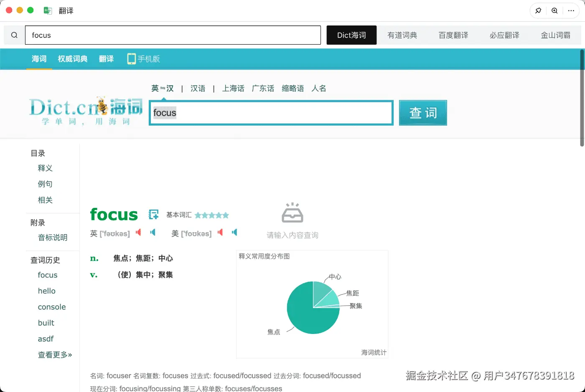Play British female pronunciation red speaker
Image resolution: width=585 pixels, height=392 pixels.
pyautogui.click(x=138, y=232)
